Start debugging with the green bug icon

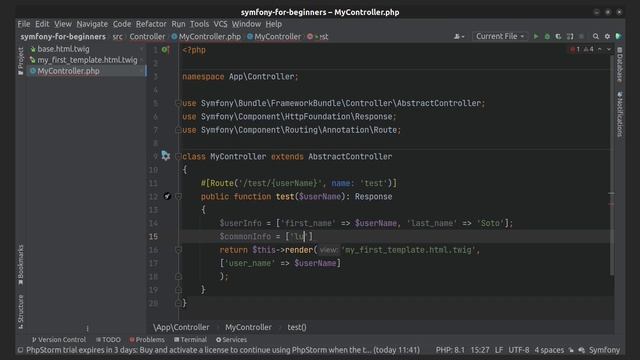[547, 36]
